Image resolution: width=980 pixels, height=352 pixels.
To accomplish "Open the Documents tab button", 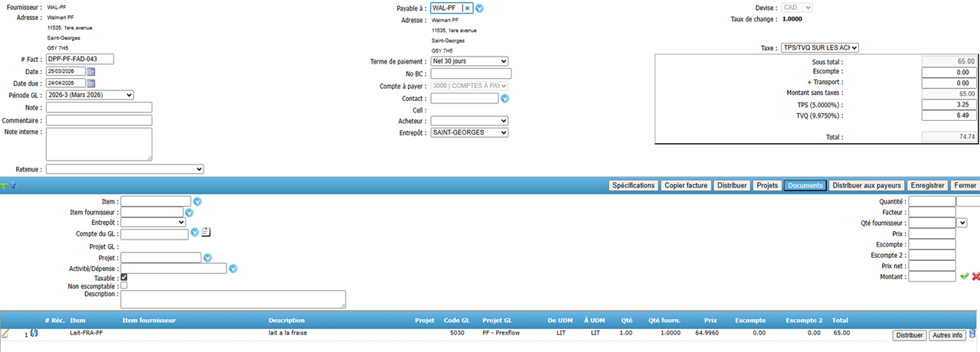I will (805, 186).
